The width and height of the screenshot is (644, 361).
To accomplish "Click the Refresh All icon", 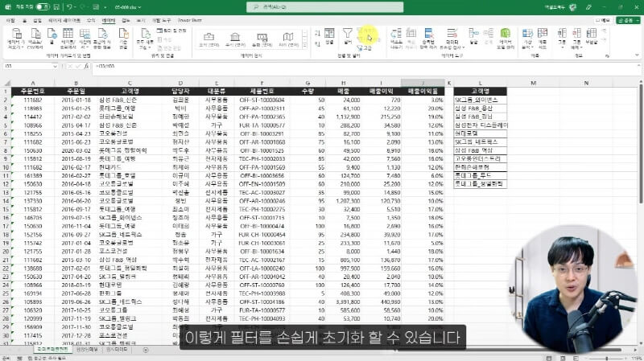I will pos(146,38).
